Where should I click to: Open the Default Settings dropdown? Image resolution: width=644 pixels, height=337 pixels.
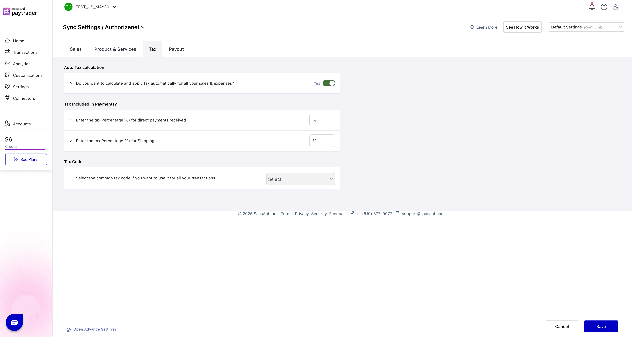586,27
